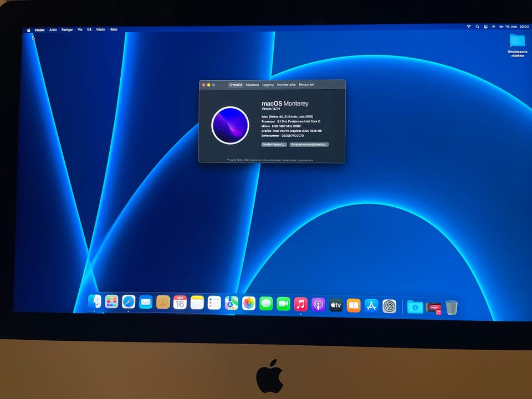This screenshot has height=399, width=532.
Task: Open the Omplasserte objekter desktop folder
Action: pos(518,45)
